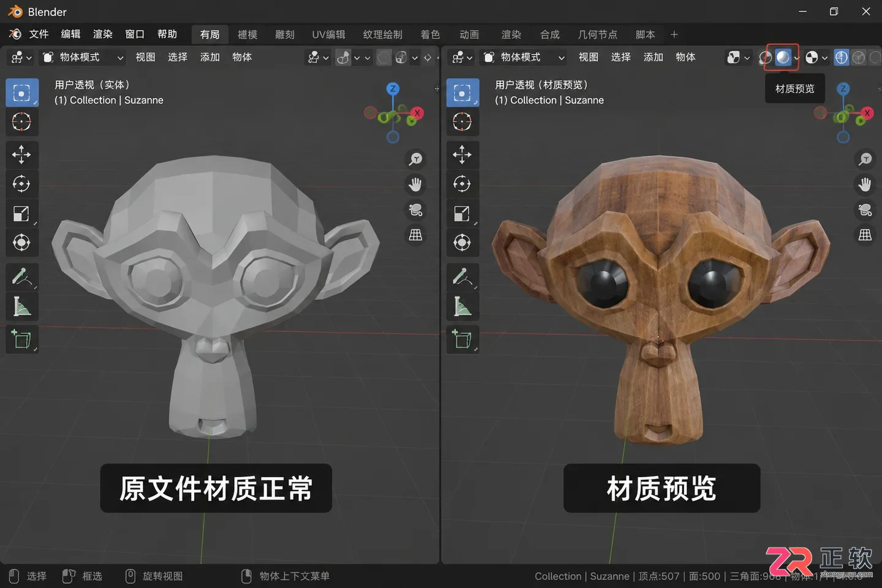
Task: Switch to the 纹理绘制 workspace tab
Action: (x=383, y=35)
